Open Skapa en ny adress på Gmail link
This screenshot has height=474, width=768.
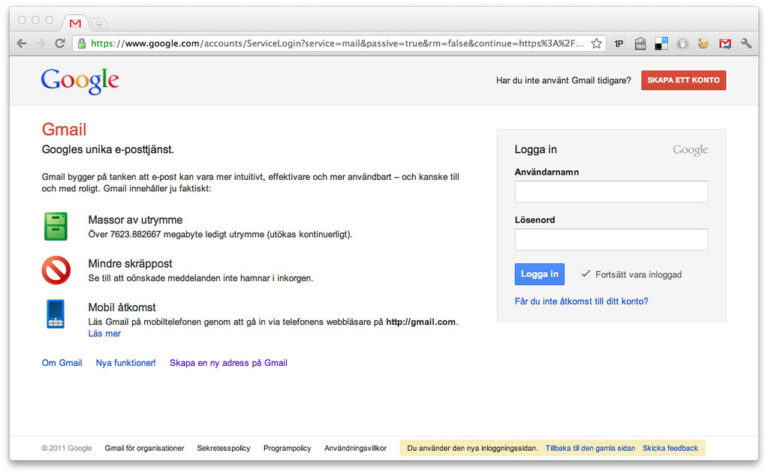click(228, 363)
